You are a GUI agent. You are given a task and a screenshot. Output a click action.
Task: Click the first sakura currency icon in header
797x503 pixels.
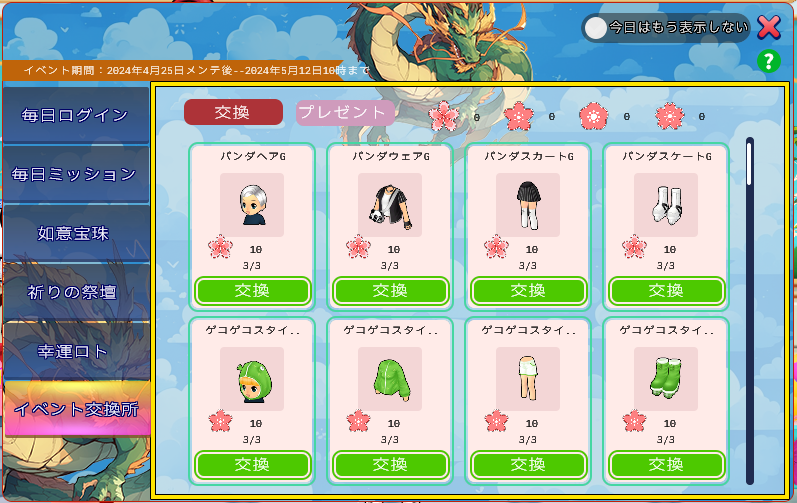(444, 116)
